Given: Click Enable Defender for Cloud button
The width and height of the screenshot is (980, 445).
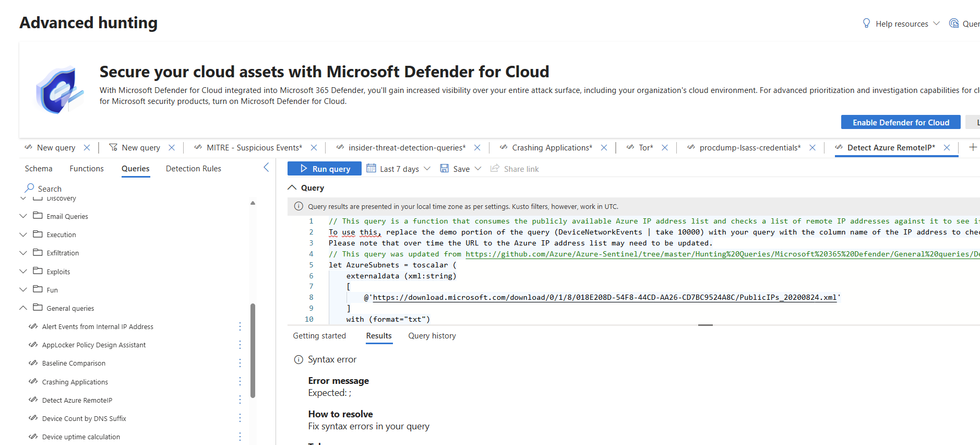Looking at the screenshot, I should [901, 122].
